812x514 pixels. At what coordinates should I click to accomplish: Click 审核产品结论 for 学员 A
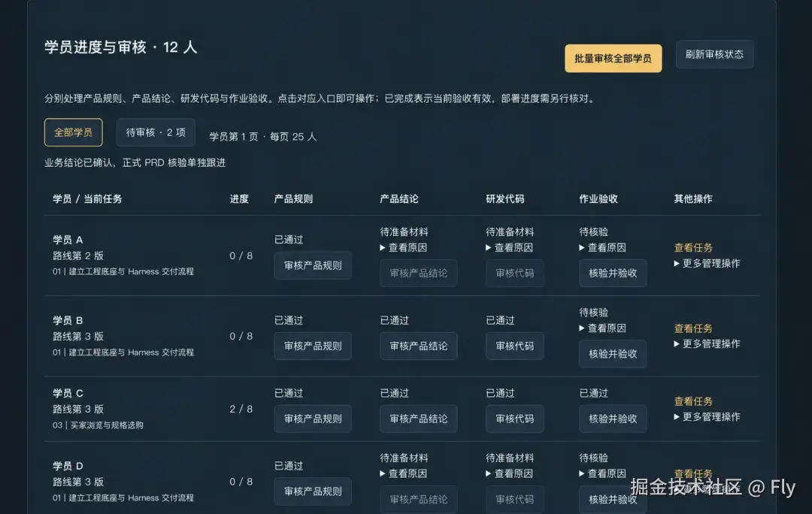click(x=419, y=273)
